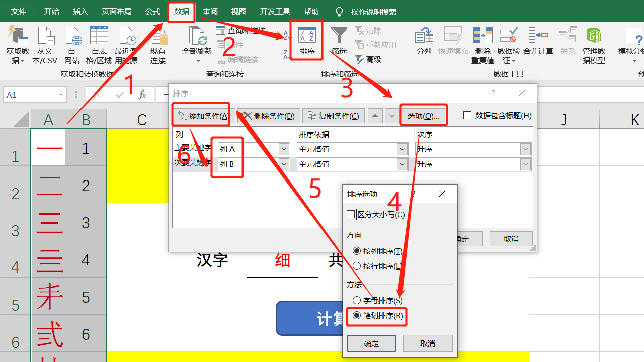Move sort condition down with arrow

(392, 116)
